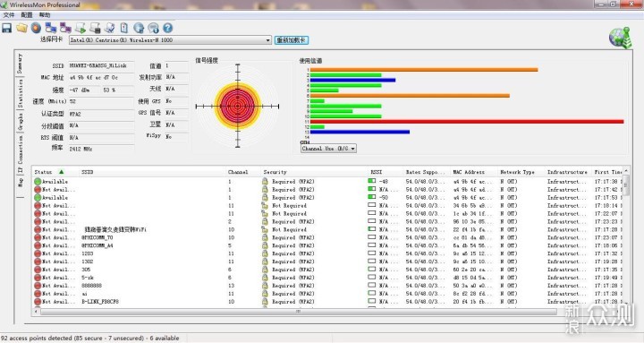This screenshot has width=644, height=343.
Task: Open the 文件 menu
Action: pyautogui.click(x=9, y=15)
